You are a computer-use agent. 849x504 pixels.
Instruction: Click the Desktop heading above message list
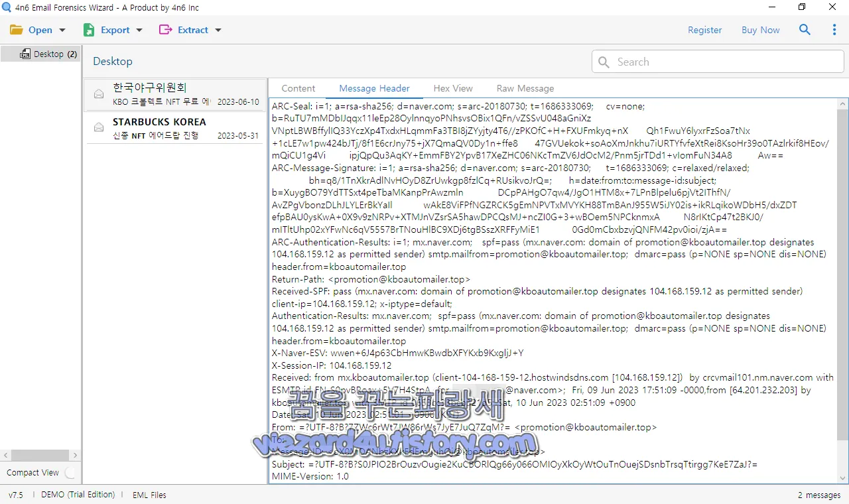click(x=113, y=61)
